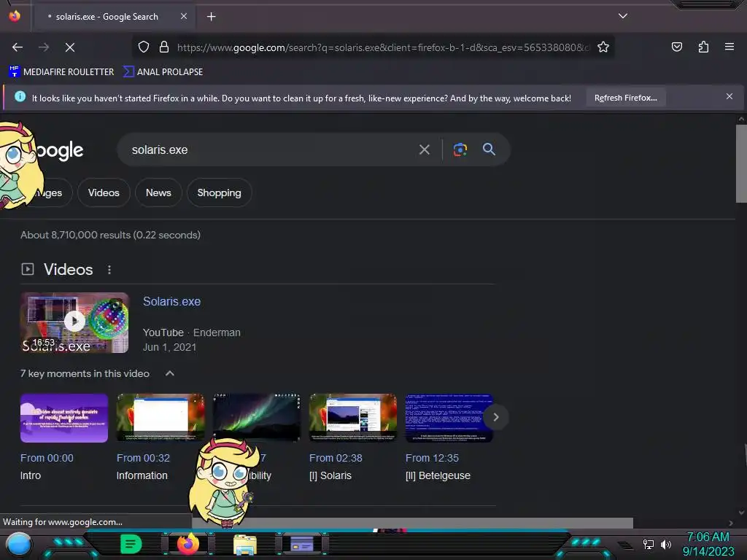747x560 pixels.
Task: Open a new browser tab
Action: point(211,17)
